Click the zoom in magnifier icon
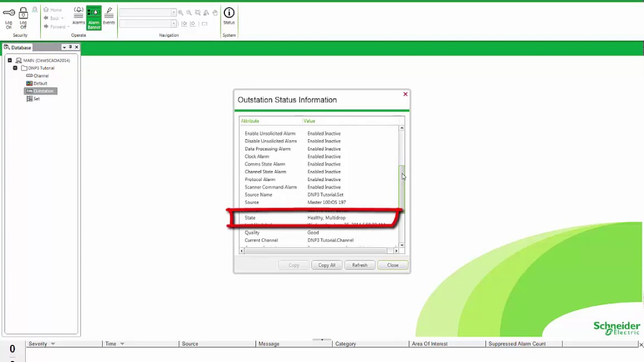644x362 pixels. click(x=181, y=13)
